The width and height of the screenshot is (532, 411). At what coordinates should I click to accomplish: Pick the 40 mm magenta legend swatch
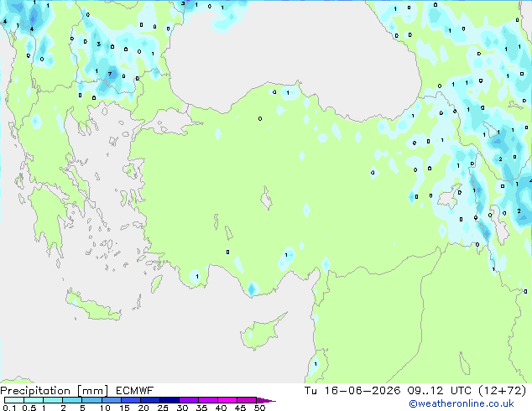[227, 400]
